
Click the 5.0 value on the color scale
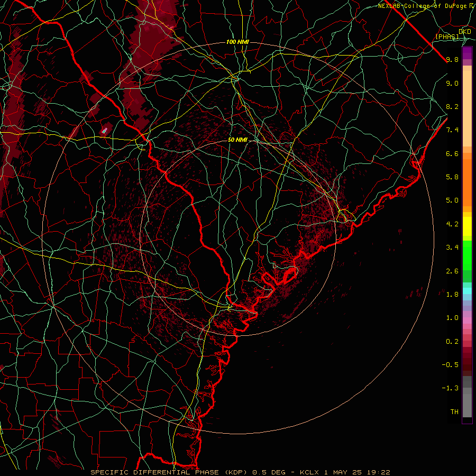click(452, 200)
